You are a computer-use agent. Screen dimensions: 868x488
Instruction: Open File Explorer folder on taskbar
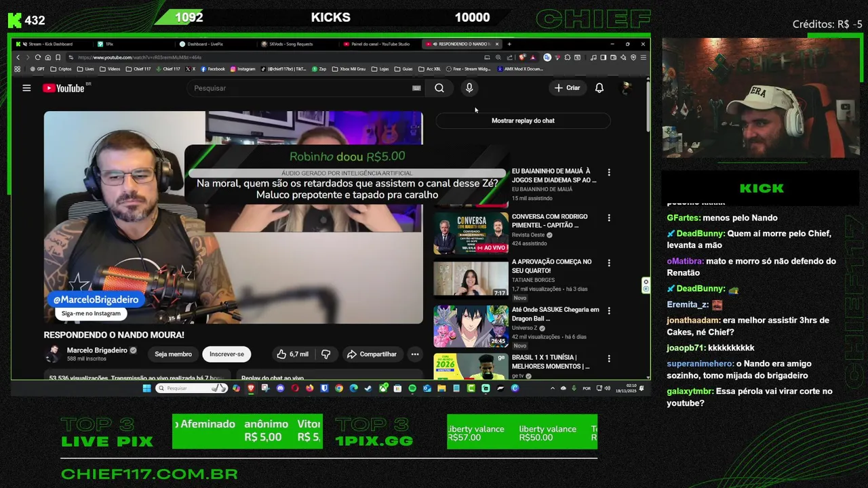click(x=441, y=388)
